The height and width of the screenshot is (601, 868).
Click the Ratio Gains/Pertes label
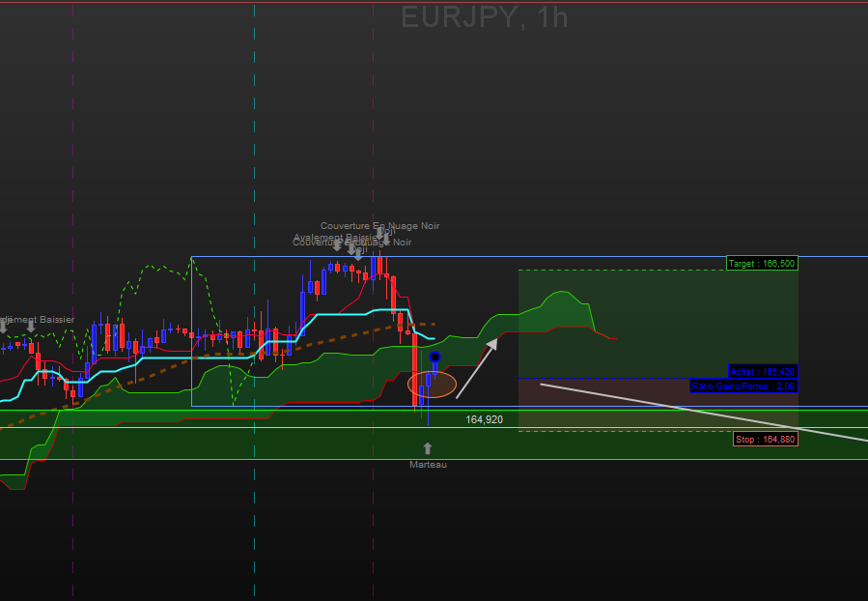click(x=743, y=386)
